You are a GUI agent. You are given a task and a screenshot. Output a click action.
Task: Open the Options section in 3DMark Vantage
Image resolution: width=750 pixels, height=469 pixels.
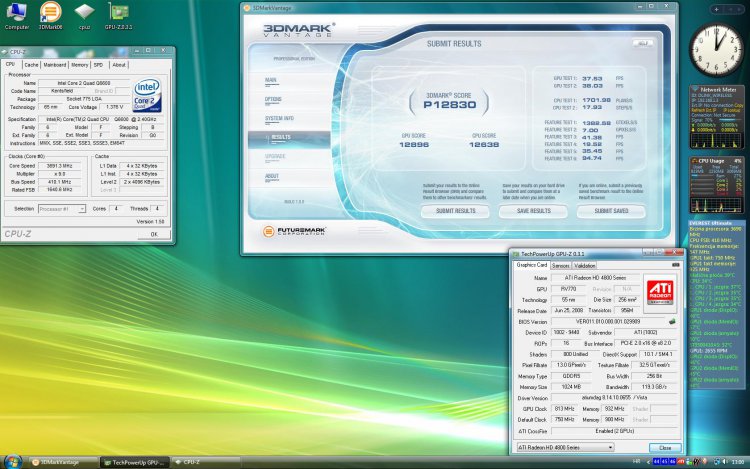pyautogui.click(x=273, y=99)
